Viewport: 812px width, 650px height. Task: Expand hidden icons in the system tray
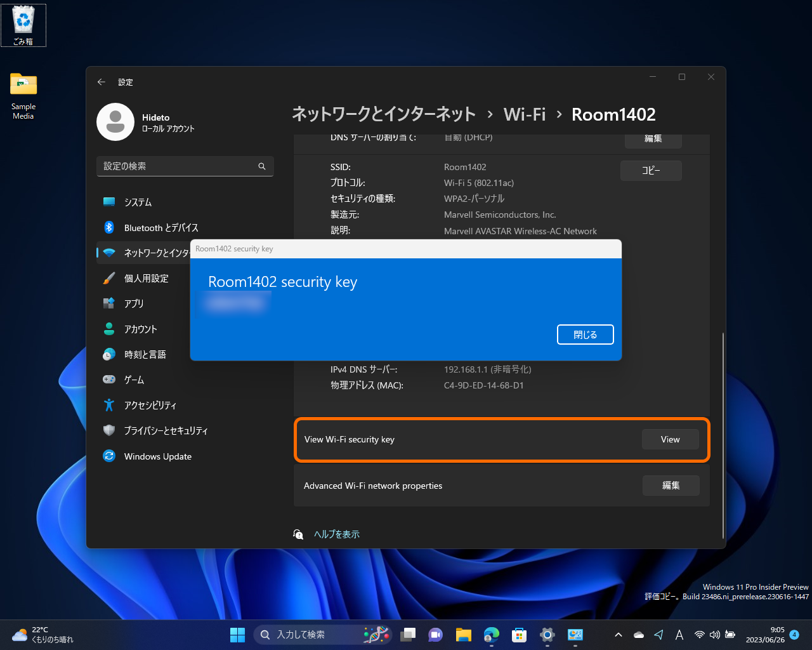coord(618,634)
